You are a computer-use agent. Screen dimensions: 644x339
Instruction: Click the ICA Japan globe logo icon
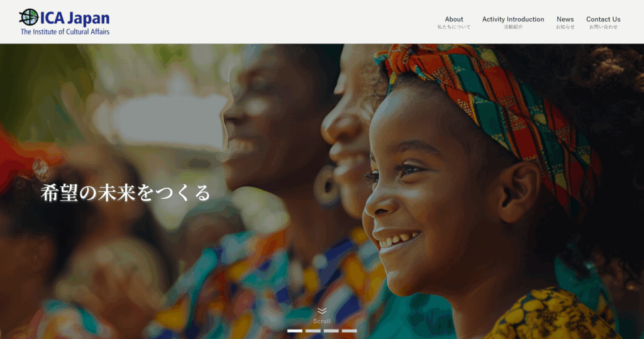[29, 17]
